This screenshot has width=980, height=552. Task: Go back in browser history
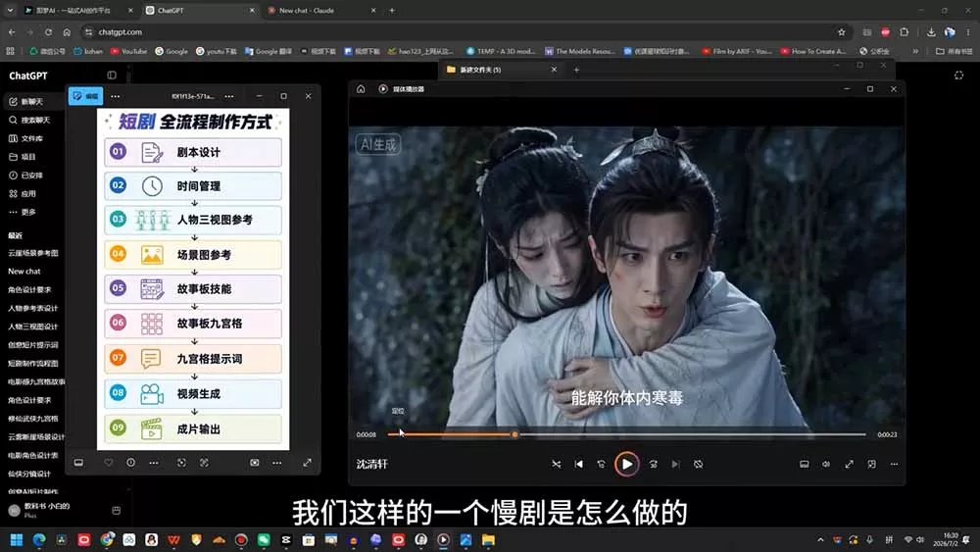tap(12, 32)
